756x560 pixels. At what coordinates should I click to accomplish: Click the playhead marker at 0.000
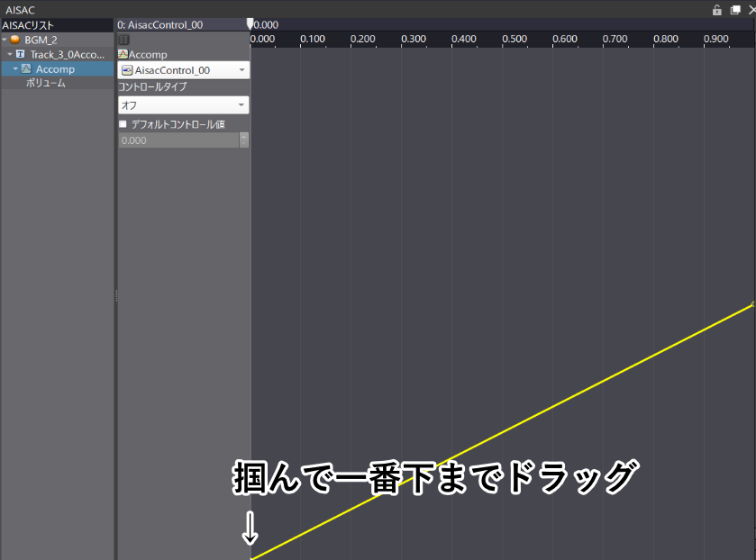[250, 24]
